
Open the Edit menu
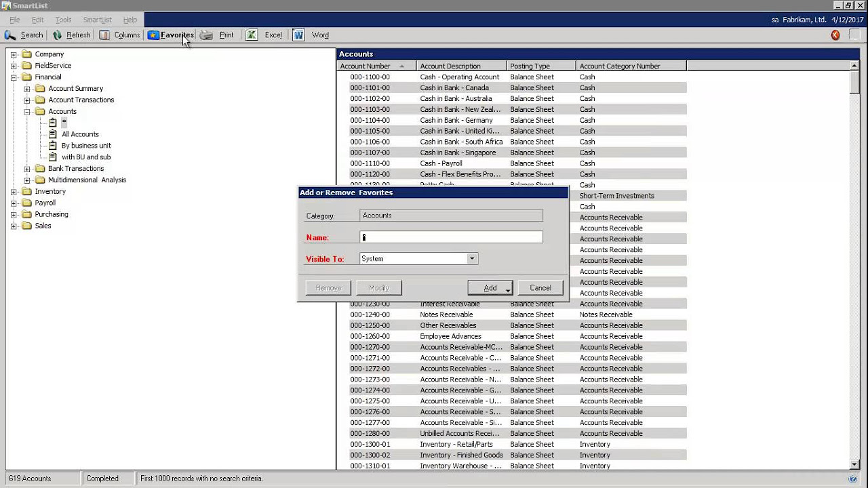tap(37, 20)
